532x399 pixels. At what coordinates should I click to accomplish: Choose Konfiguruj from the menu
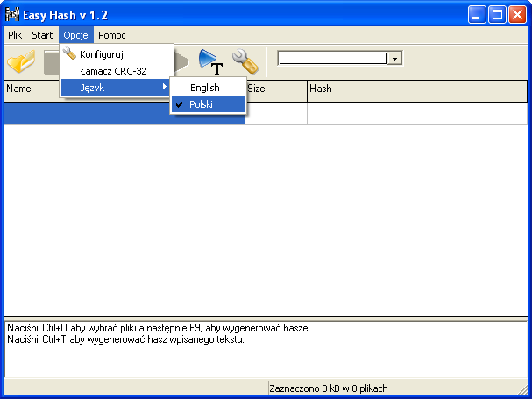(x=116, y=54)
